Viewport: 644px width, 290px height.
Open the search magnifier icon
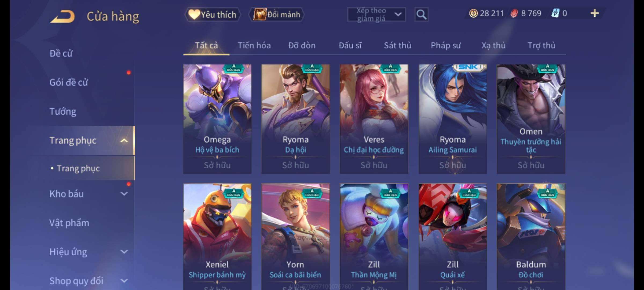pyautogui.click(x=421, y=15)
